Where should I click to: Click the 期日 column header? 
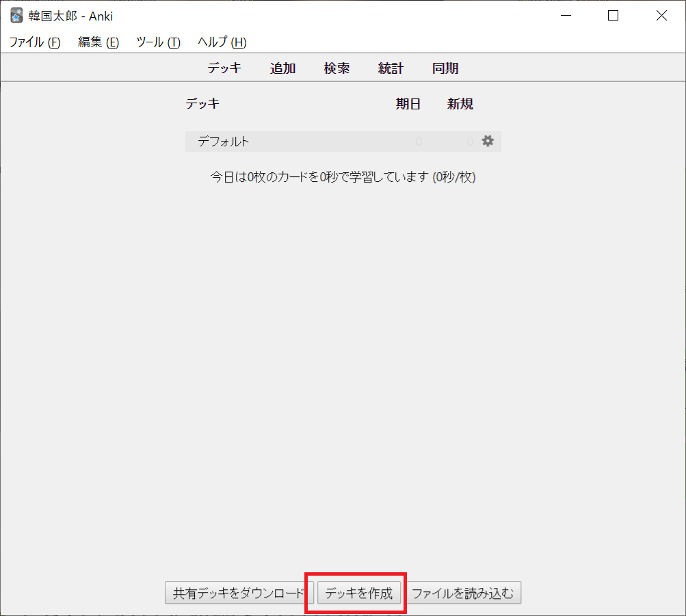click(408, 104)
